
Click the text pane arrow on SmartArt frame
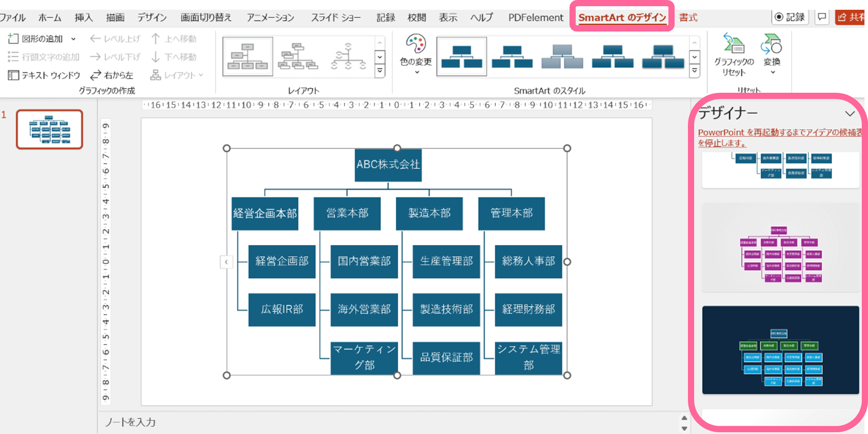[226, 262]
